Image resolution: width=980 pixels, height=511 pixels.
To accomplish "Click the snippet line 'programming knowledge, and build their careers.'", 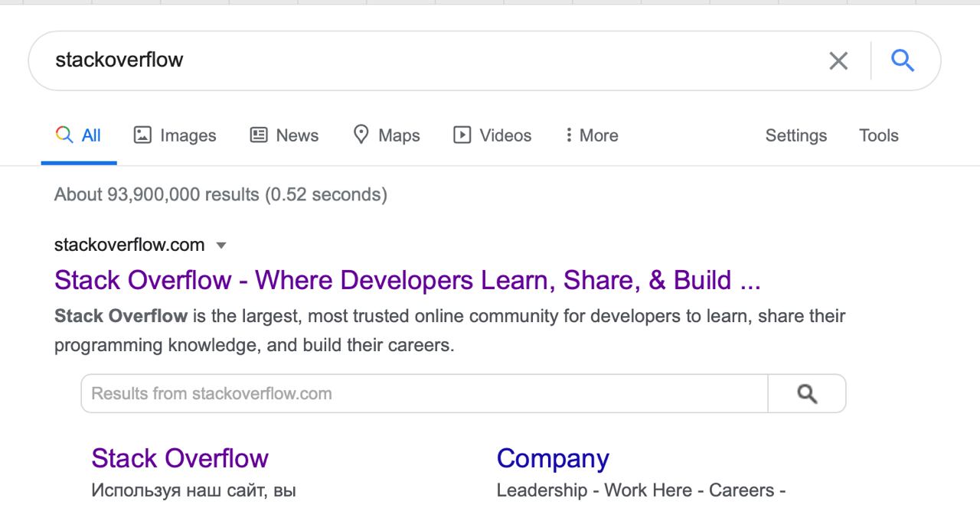I will coord(254,345).
